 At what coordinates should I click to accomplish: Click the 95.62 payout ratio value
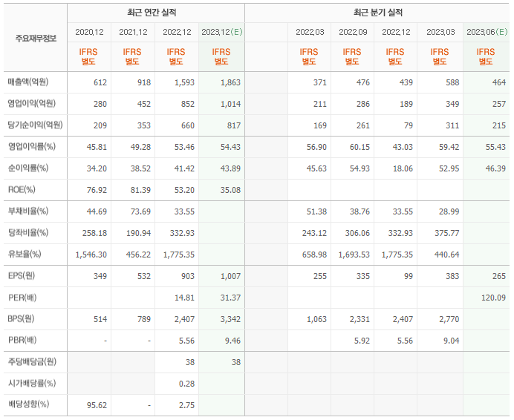pyautogui.click(x=97, y=406)
